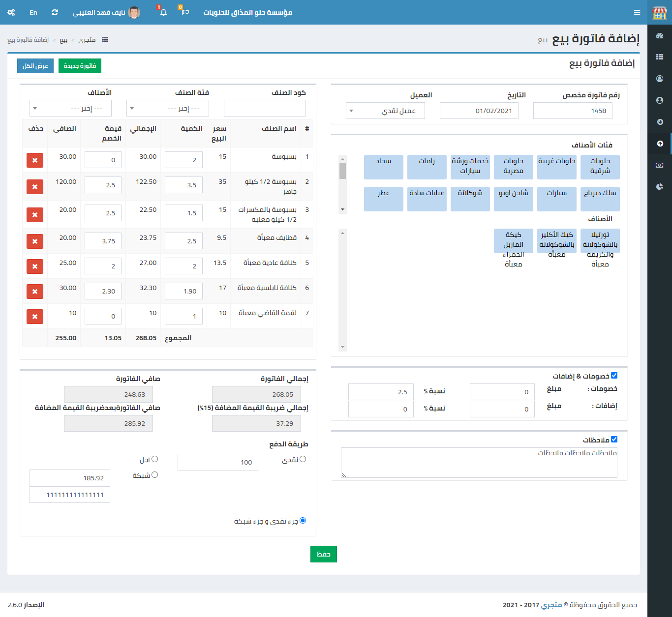The width and height of the screenshot is (672, 617).
Task: Click the green حفظ save button
Action: (x=324, y=554)
